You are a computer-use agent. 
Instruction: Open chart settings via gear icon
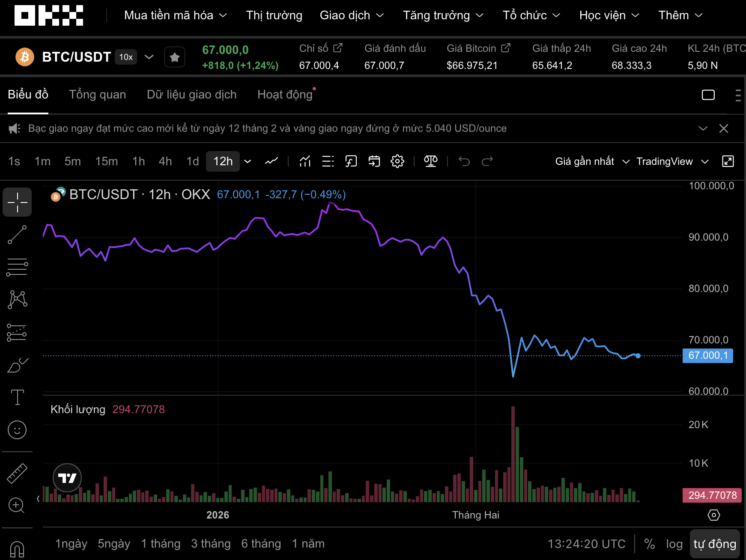coord(397,161)
